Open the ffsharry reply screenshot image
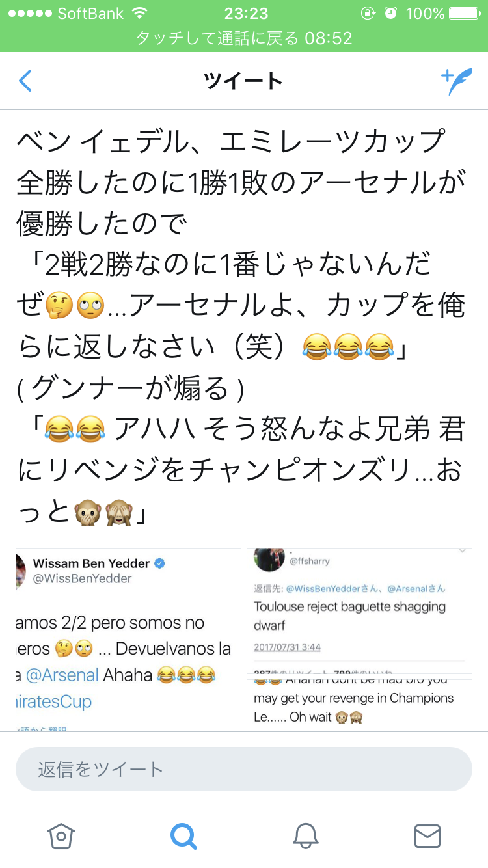Screen dimensions: 488x868 (x=359, y=610)
